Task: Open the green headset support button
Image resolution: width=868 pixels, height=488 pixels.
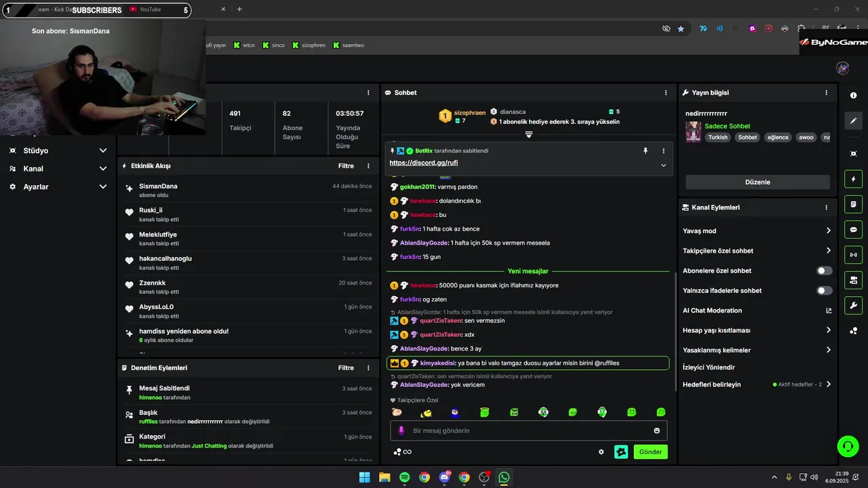Action: coord(848,446)
